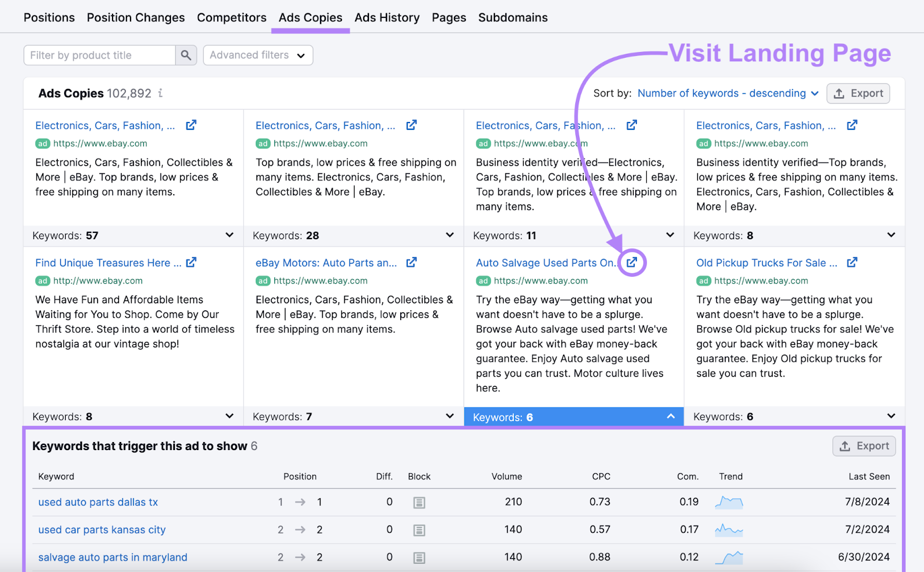Click the export upload icon in the keywords panel
924x572 pixels.
[863, 445]
